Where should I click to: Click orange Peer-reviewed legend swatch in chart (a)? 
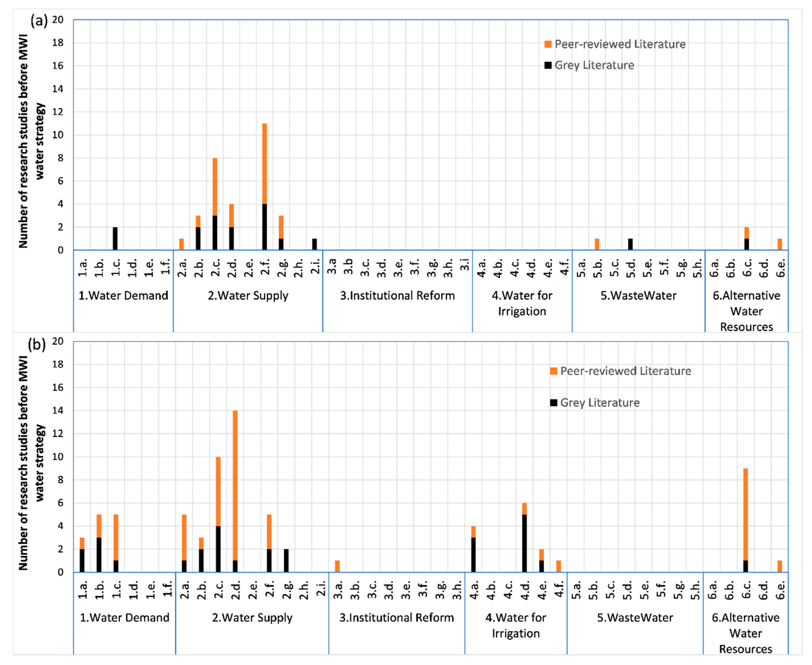548,44
